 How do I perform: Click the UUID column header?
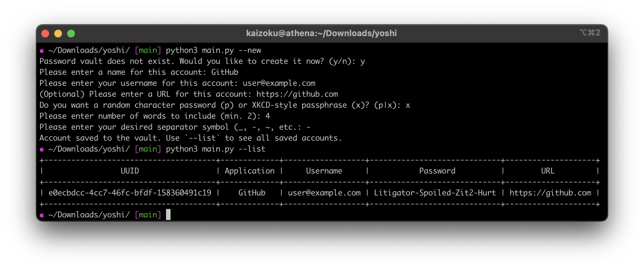pos(130,171)
